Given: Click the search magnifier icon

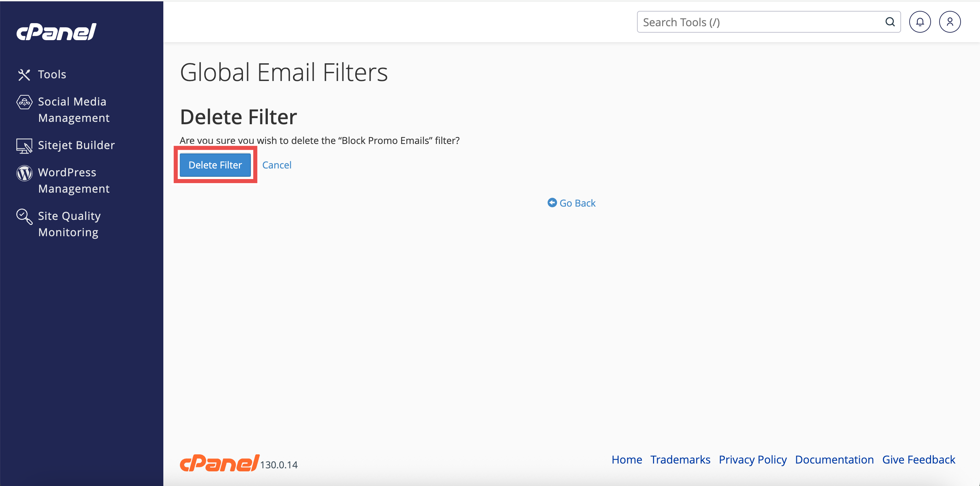Looking at the screenshot, I should click(890, 22).
